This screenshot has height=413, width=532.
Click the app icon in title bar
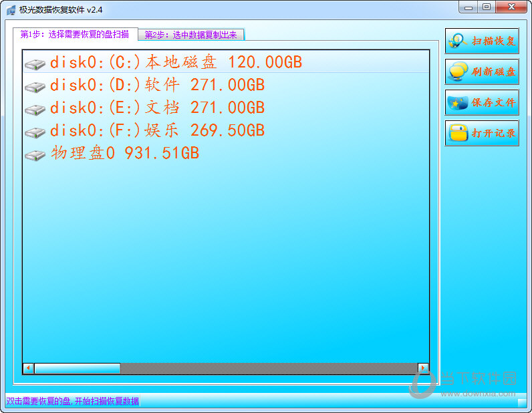[x=11, y=10]
